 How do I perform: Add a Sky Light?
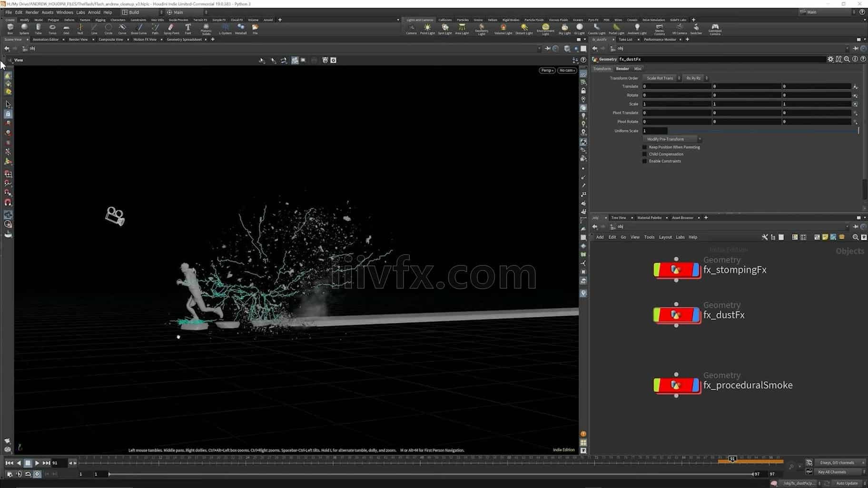tap(564, 29)
